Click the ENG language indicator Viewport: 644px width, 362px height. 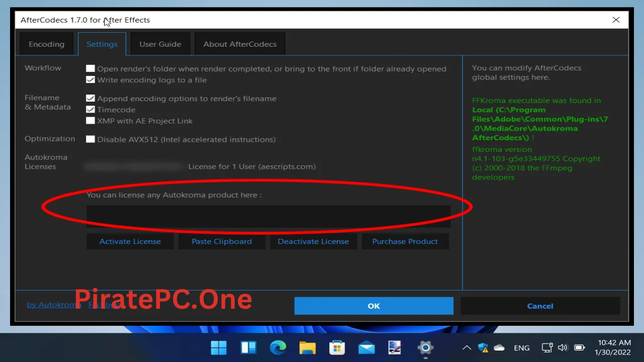pyautogui.click(x=522, y=348)
